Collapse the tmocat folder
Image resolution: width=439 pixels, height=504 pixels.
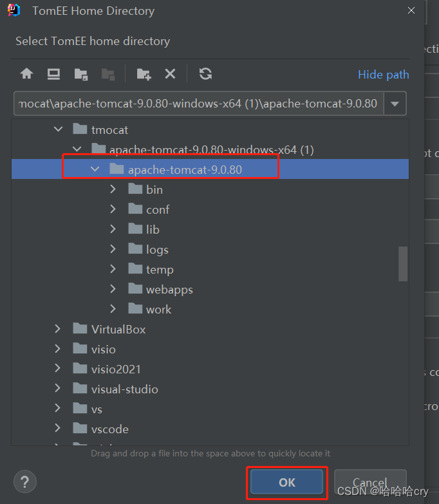58,129
